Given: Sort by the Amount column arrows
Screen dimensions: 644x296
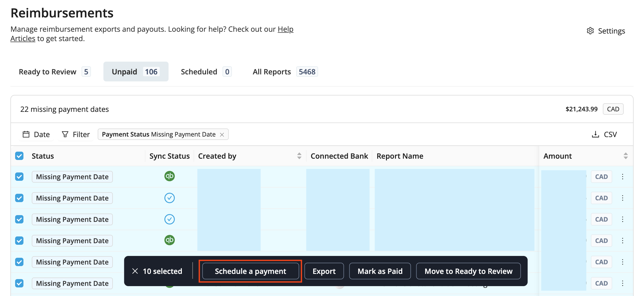Looking at the screenshot, I should pyautogui.click(x=626, y=156).
